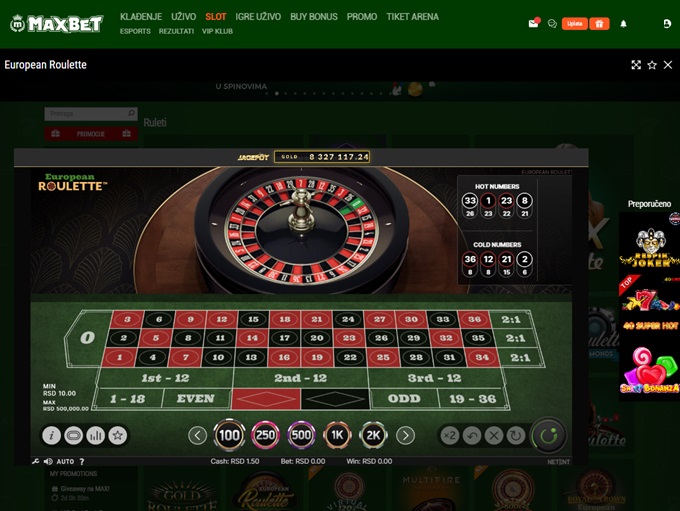Open game settings wrench icon

point(35,462)
